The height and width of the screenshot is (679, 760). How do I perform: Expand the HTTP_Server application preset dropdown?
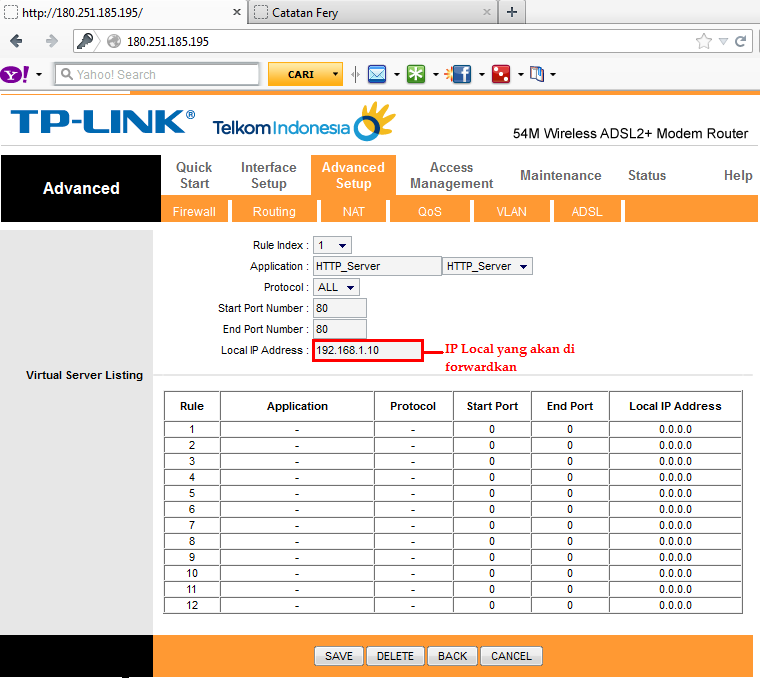pos(487,266)
